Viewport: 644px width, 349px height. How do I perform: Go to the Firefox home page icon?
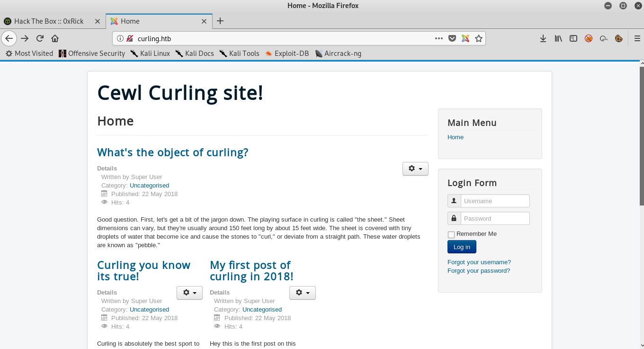click(55, 38)
